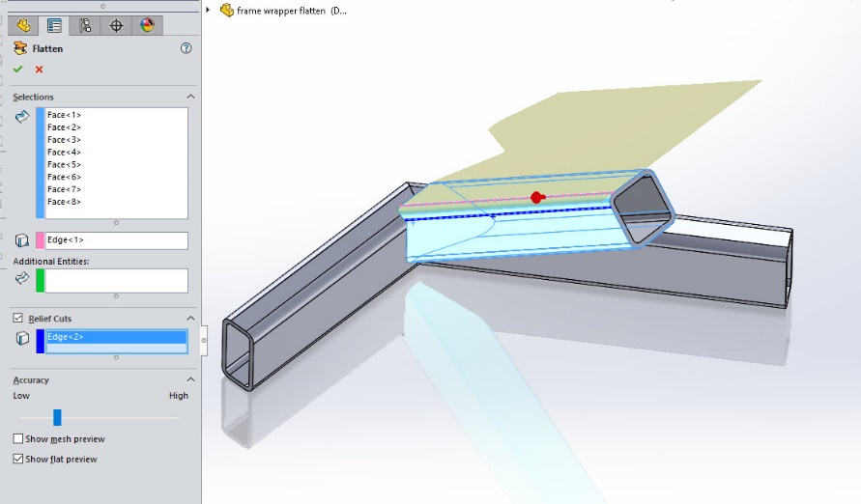The image size is (861, 504).
Task: Open the FeatureManager design tree tab
Action: coord(23,25)
